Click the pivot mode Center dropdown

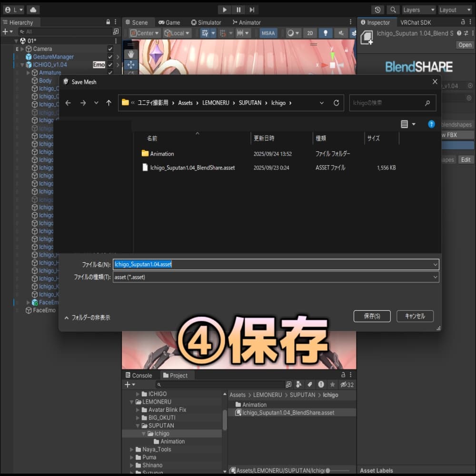[x=144, y=33]
